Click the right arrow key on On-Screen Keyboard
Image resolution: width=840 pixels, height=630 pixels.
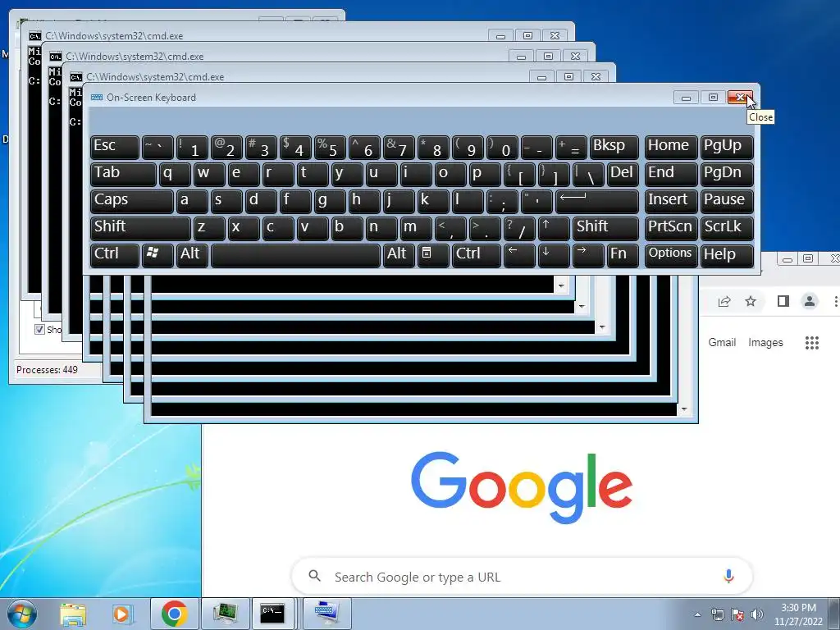588,255
